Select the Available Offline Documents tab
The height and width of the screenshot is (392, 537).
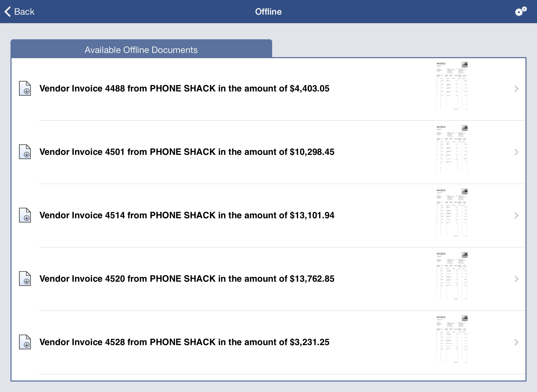tap(141, 49)
